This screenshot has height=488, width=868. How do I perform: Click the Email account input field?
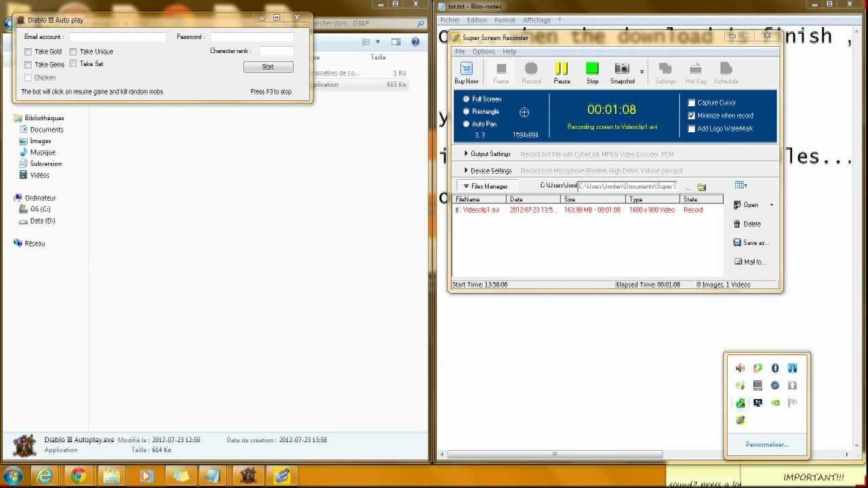118,37
